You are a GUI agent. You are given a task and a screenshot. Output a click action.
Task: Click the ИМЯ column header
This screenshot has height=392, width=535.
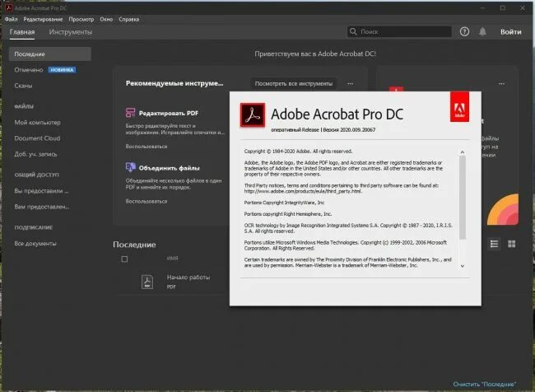[x=172, y=258]
